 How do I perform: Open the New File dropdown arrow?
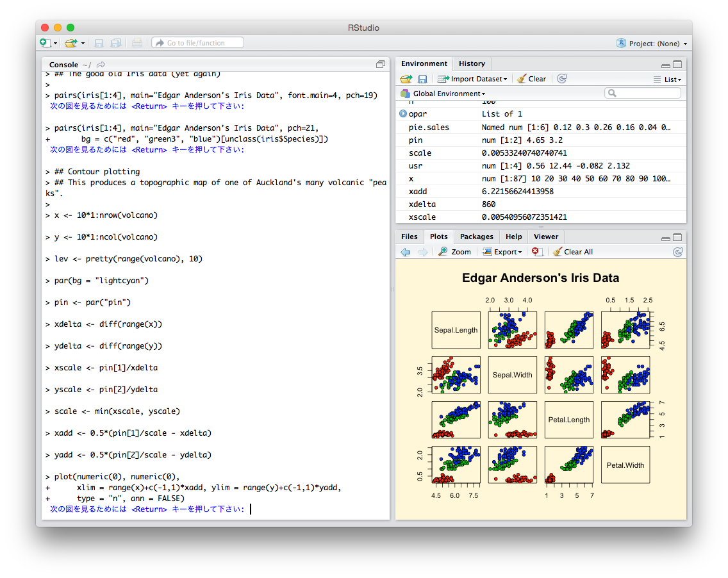55,43
